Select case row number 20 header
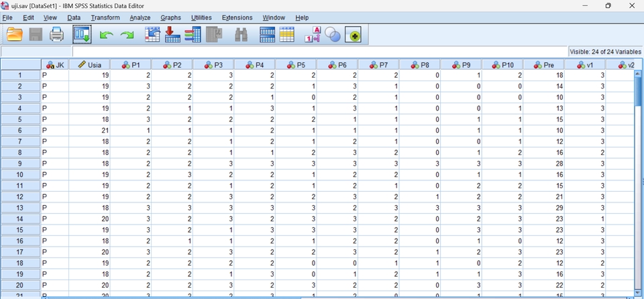644x299 pixels. [21, 285]
